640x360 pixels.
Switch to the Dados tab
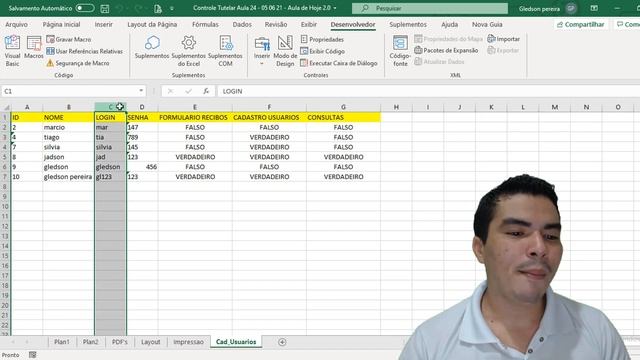point(242,24)
